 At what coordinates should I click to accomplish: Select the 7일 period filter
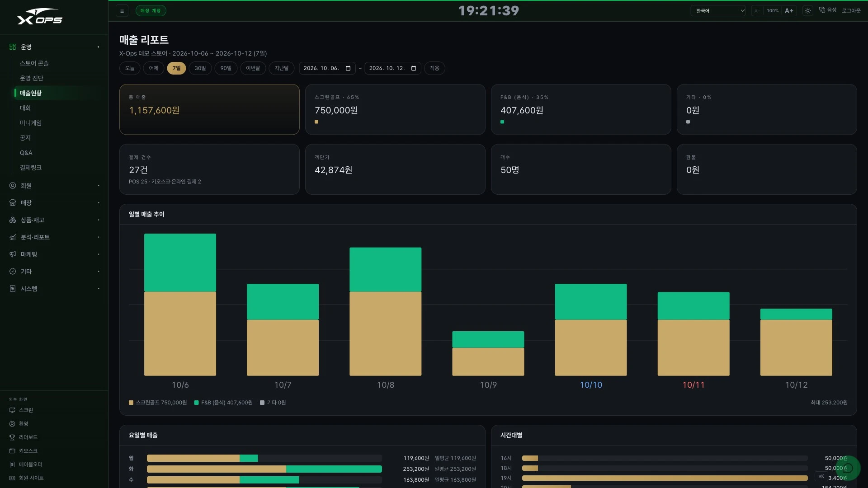pos(176,68)
